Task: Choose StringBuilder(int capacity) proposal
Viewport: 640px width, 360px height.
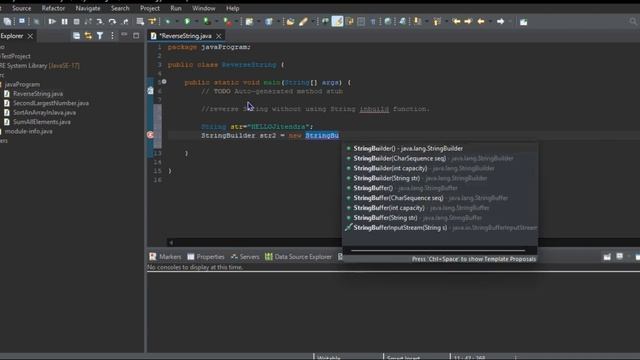Action: click(440, 168)
